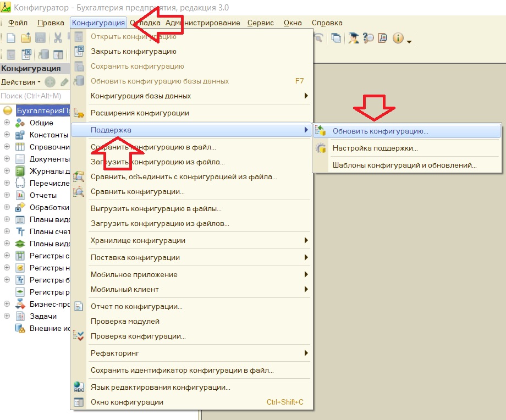Open the Действия dropdown menu

click(21, 82)
